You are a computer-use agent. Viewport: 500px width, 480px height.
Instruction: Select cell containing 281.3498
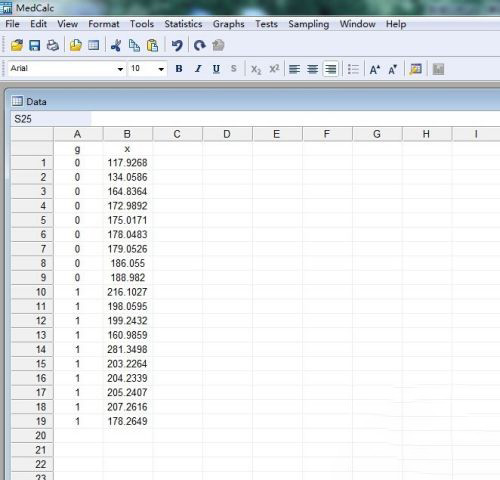click(x=128, y=349)
